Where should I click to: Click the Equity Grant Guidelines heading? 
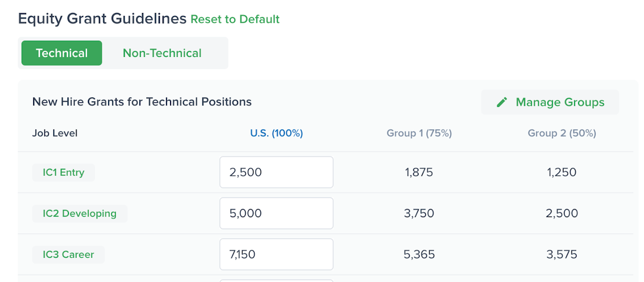point(102,19)
